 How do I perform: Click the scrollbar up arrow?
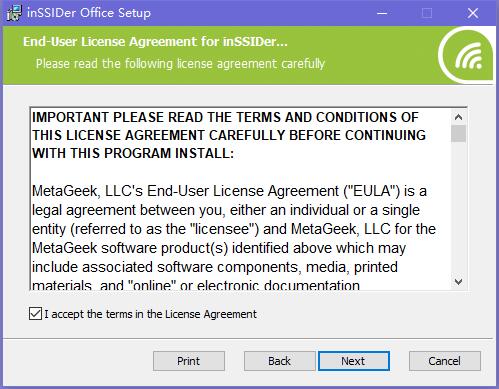tap(458, 117)
